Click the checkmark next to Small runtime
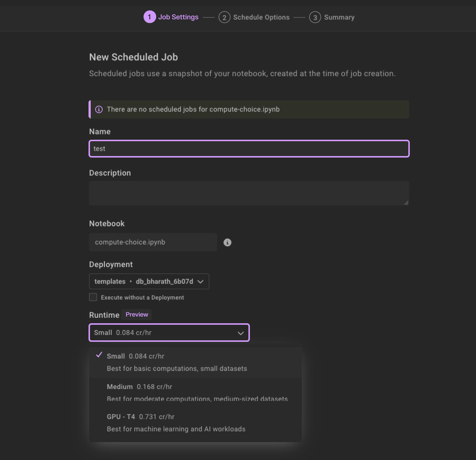The height and width of the screenshot is (460, 476). 99,355
